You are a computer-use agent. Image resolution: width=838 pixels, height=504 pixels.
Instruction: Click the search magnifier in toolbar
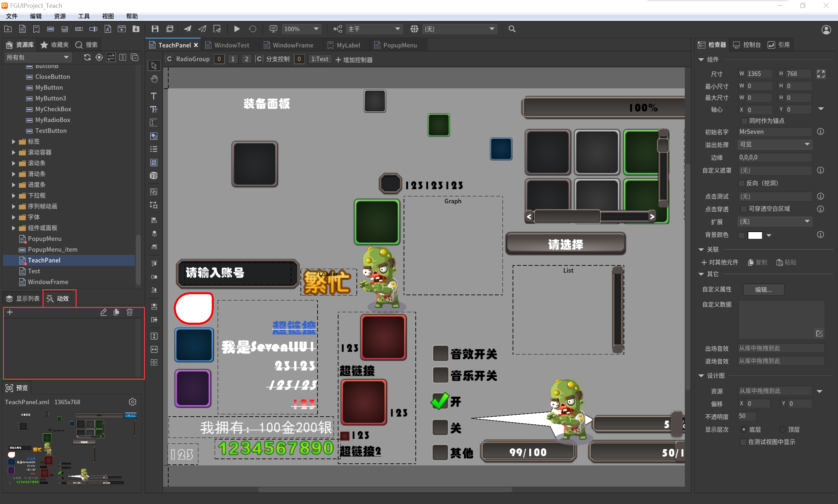tap(512, 29)
